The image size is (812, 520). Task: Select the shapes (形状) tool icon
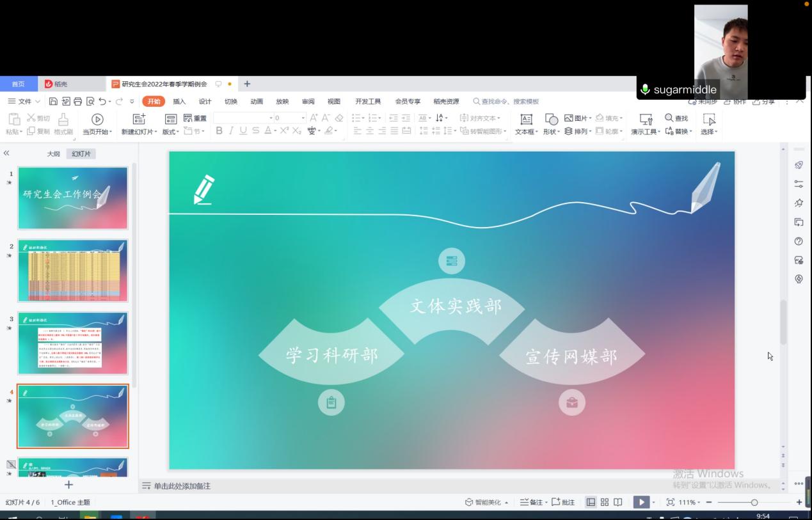[x=551, y=120]
